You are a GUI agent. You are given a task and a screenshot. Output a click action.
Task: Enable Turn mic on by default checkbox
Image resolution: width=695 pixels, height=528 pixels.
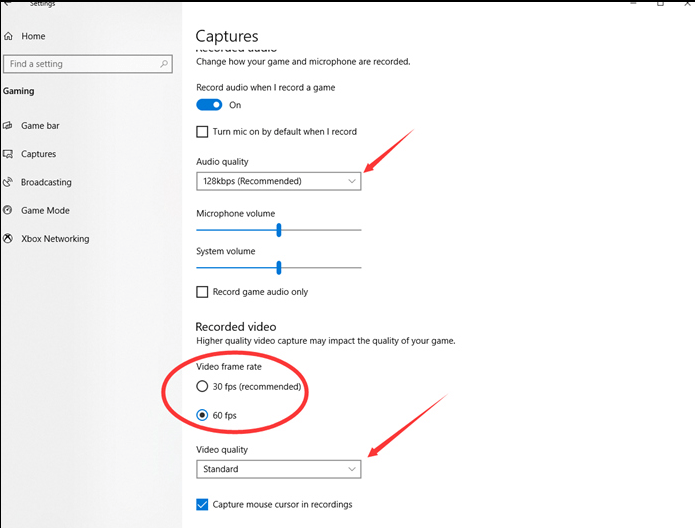(203, 132)
